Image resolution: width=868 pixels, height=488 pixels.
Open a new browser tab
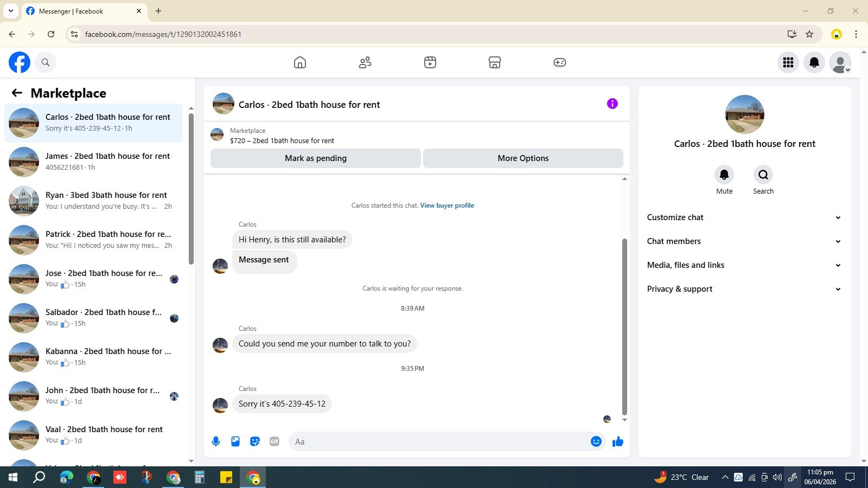tap(158, 11)
